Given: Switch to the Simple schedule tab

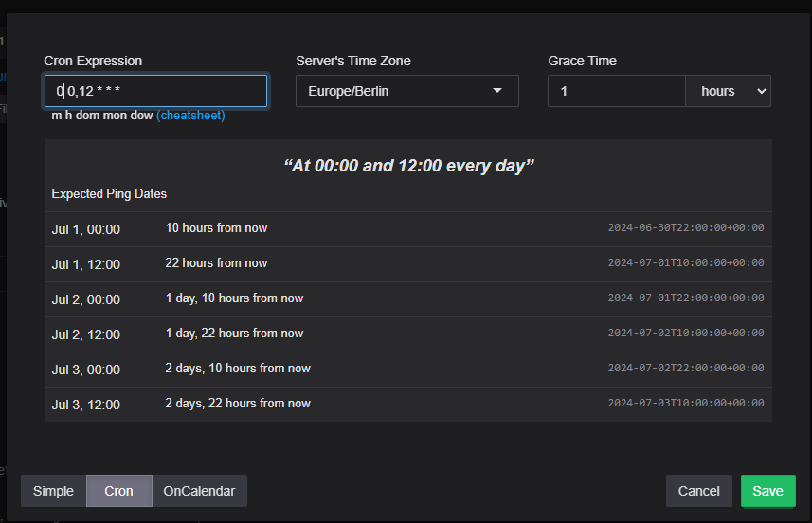Looking at the screenshot, I should (53, 491).
